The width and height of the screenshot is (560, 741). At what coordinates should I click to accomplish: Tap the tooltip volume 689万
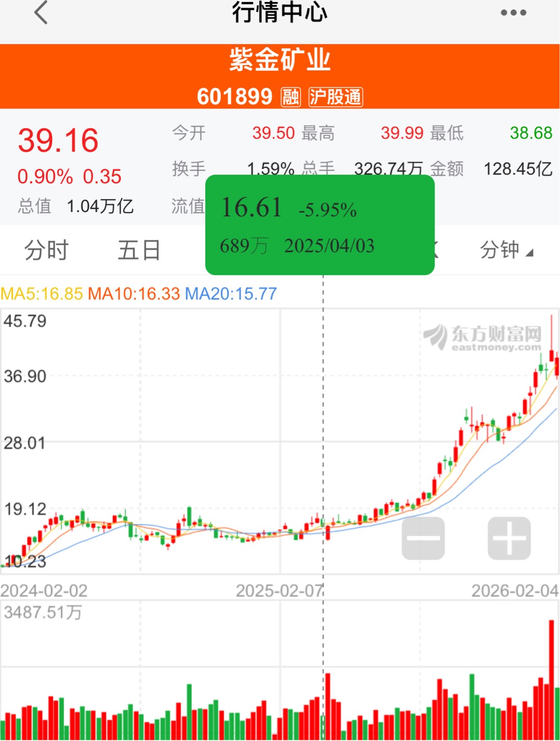pyautogui.click(x=244, y=246)
